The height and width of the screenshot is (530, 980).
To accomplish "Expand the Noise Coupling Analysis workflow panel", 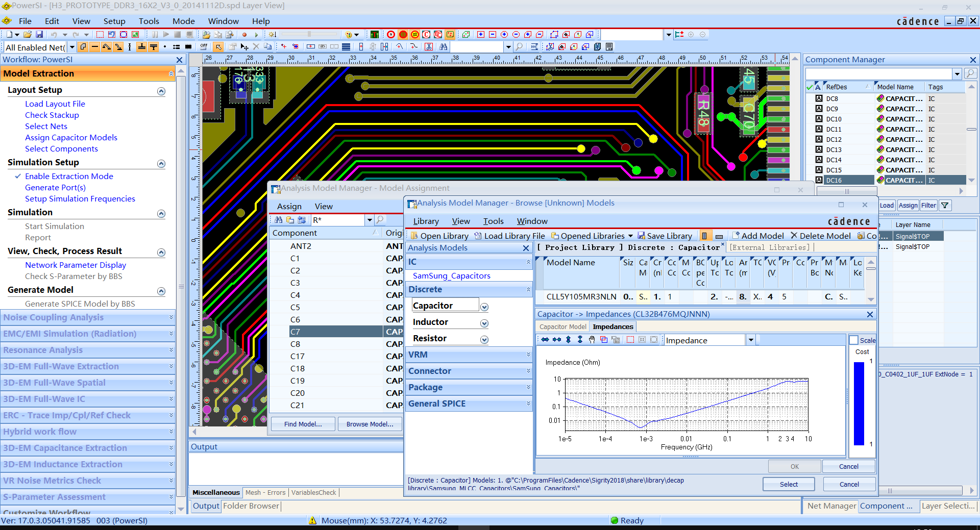I will pyautogui.click(x=171, y=317).
